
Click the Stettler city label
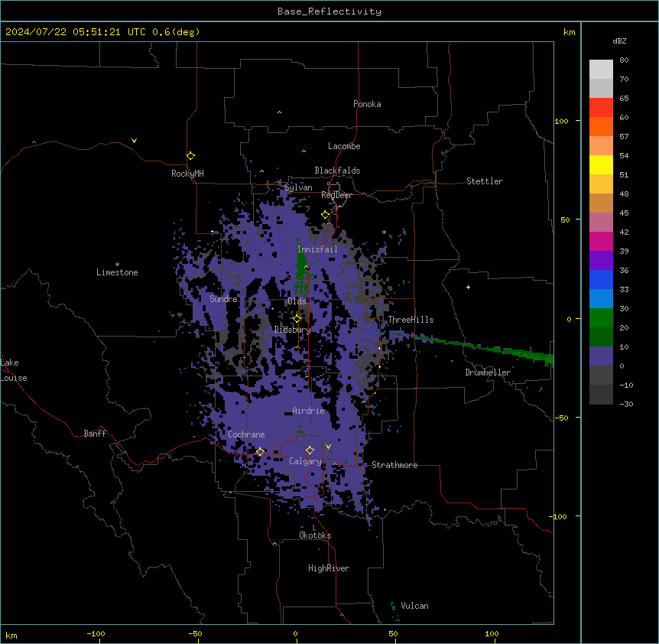point(485,181)
